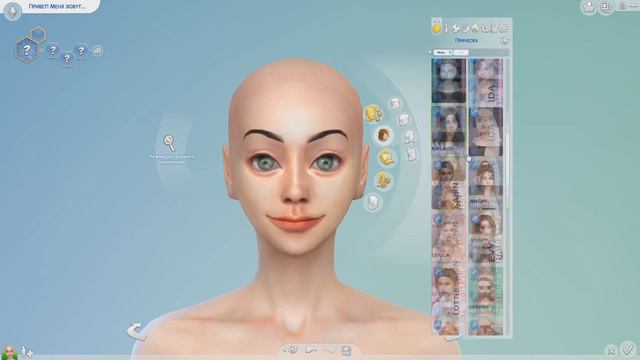Choose the KARIN hairstyle thumbnail

click(x=449, y=184)
